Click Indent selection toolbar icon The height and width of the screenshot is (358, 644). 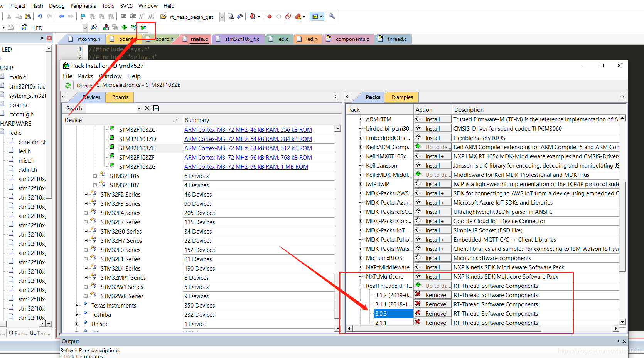[123, 17]
